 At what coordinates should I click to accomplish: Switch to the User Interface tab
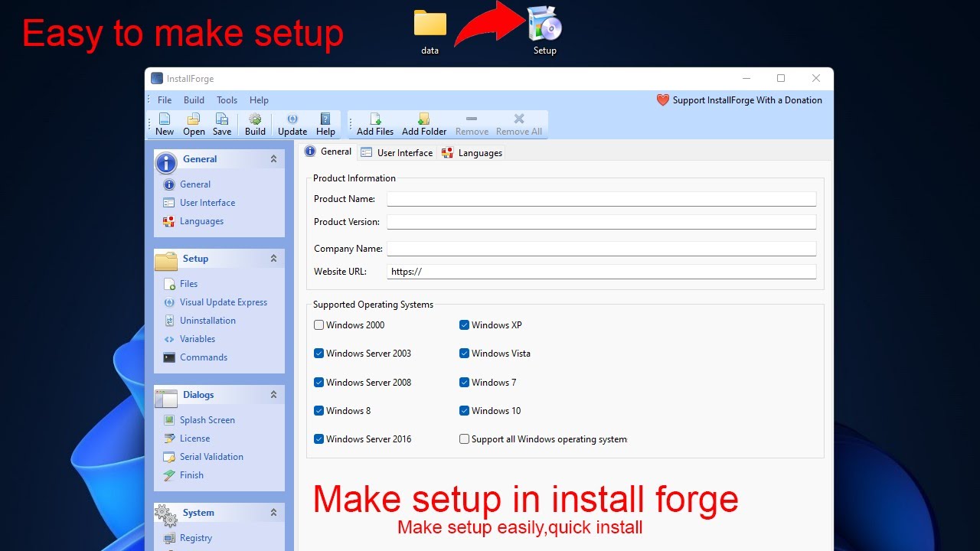pyautogui.click(x=397, y=153)
